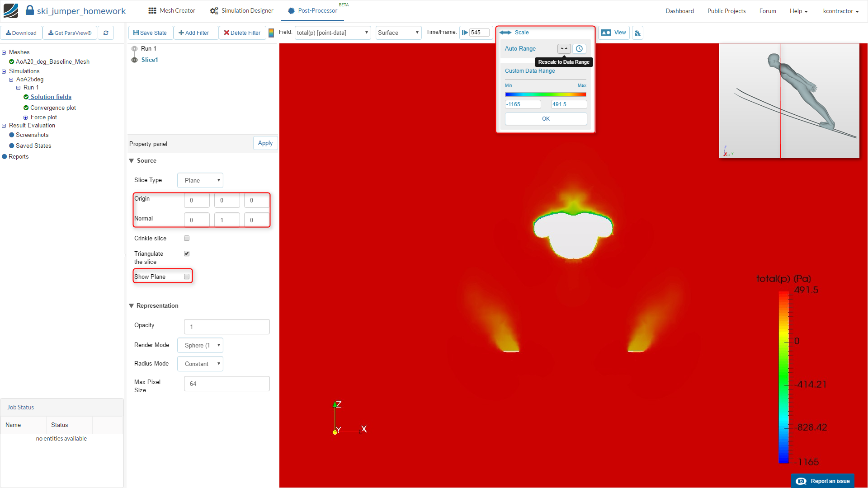
Task: Click the refresh icon next to Get ParaView
Action: point(106,33)
